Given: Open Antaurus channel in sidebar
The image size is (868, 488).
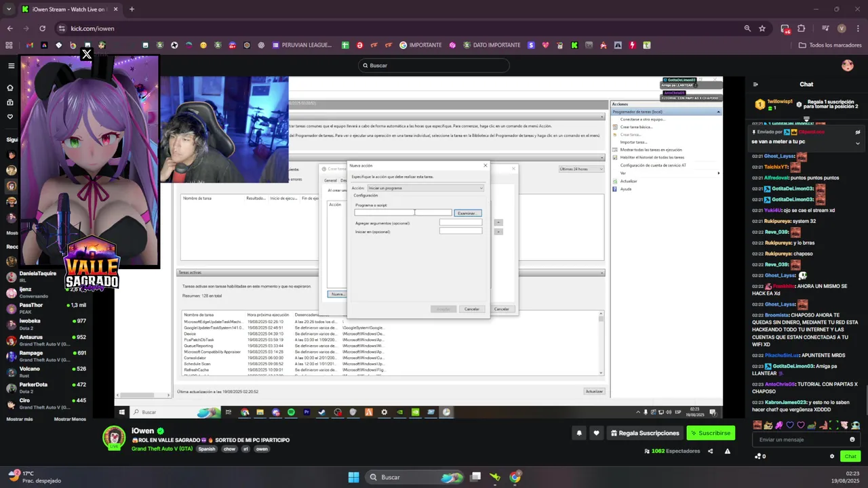Looking at the screenshot, I should 46,340.
